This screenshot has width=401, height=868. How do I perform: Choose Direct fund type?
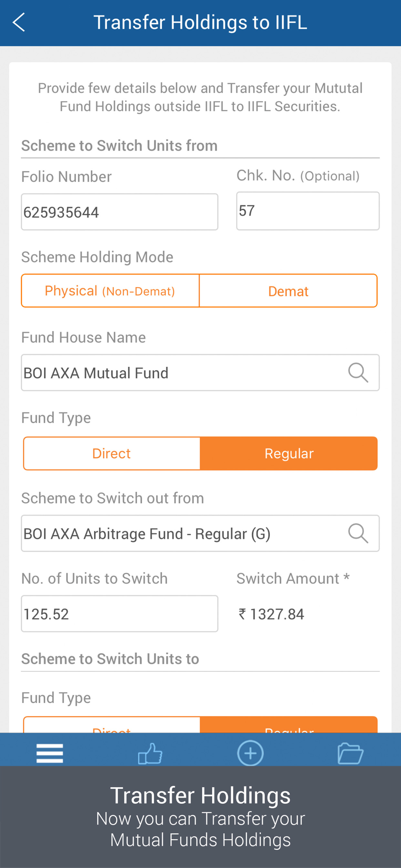112,454
